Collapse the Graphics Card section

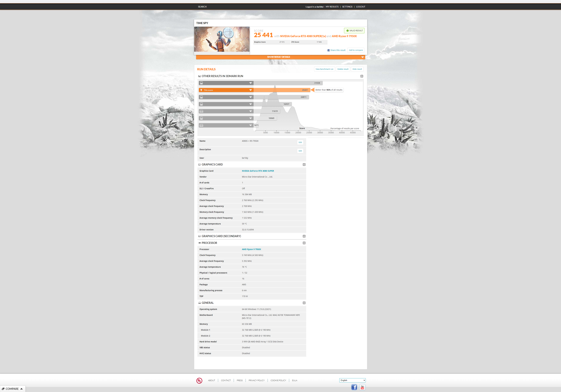(304, 164)
